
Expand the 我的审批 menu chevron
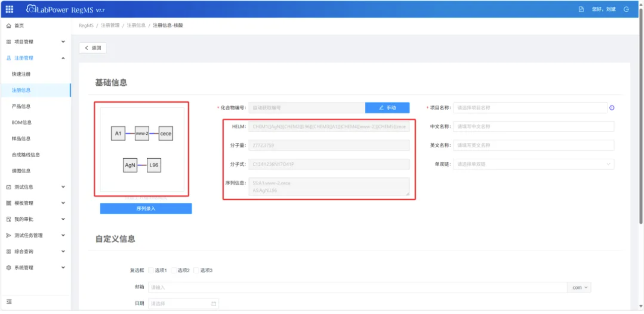point(63,219)
